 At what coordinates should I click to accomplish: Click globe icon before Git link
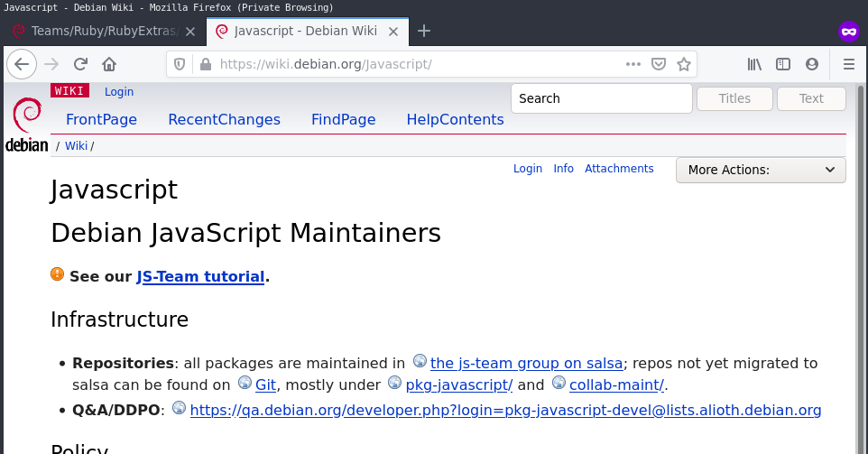(x=245, y=383)
